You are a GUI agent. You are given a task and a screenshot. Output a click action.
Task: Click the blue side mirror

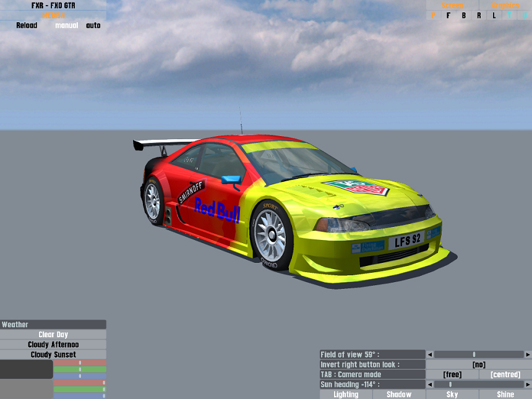(x=231, y=180)
